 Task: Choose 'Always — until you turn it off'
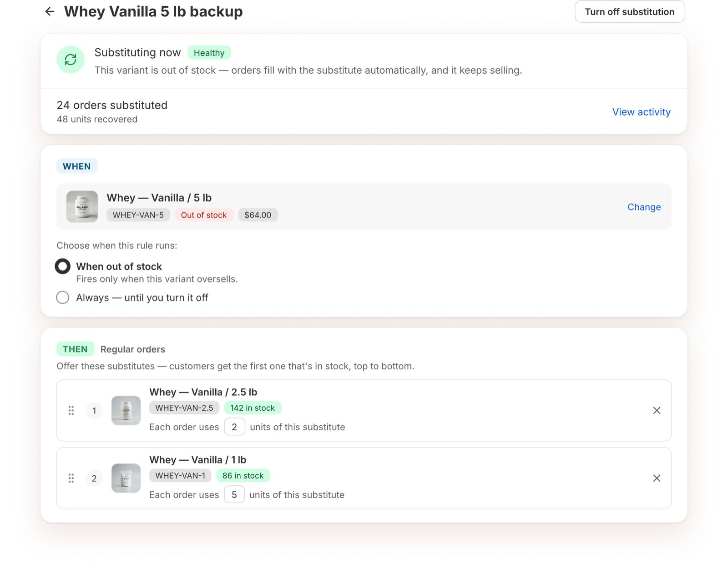63,297
